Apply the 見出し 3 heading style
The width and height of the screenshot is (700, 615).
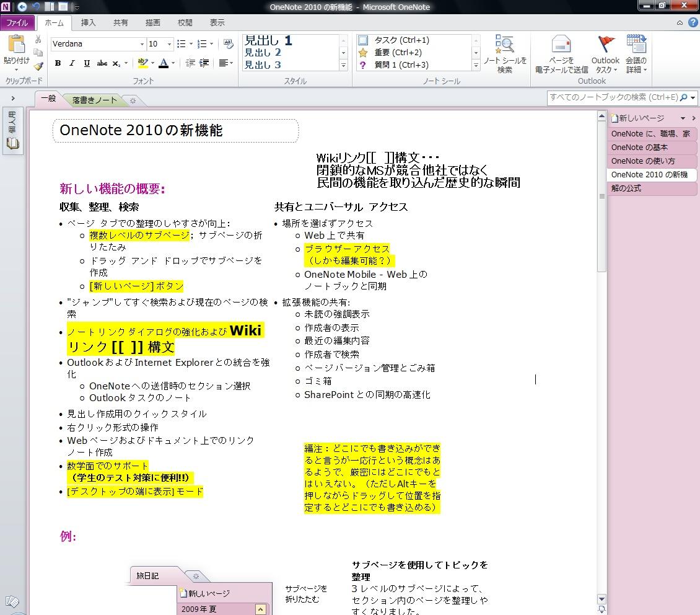point(263,64)
